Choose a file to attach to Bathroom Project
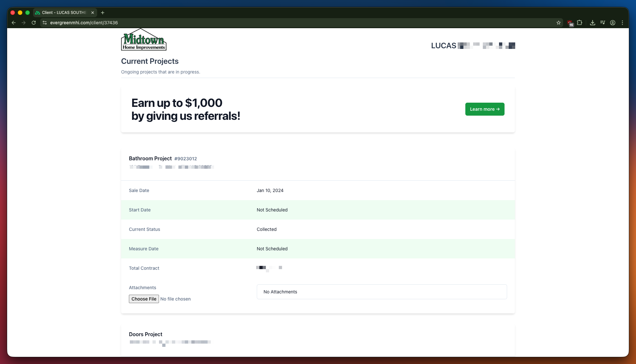The image size is (636, 364). [144, 299]
